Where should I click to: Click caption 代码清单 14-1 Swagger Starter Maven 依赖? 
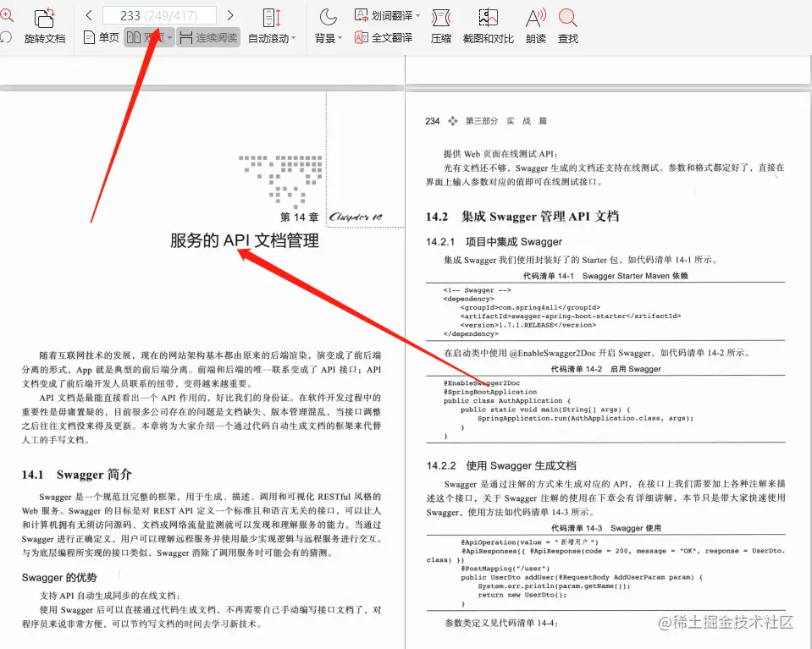(605, 276)
